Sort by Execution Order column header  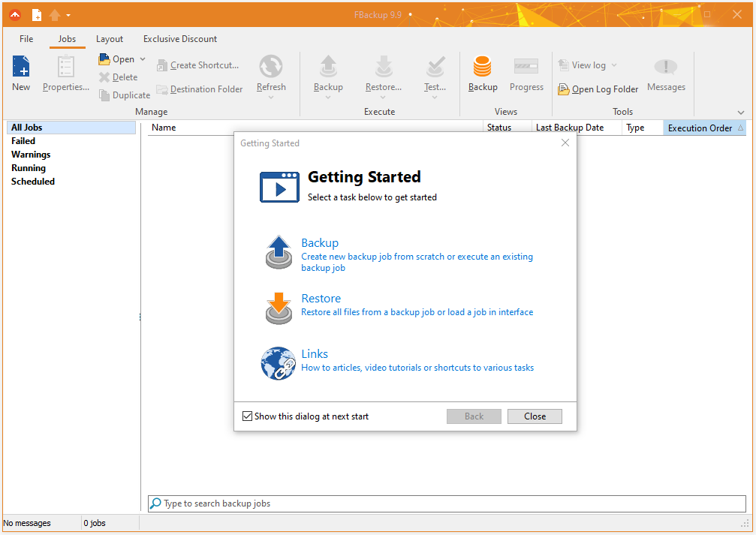pyautogui.click(x=705, y=128)
